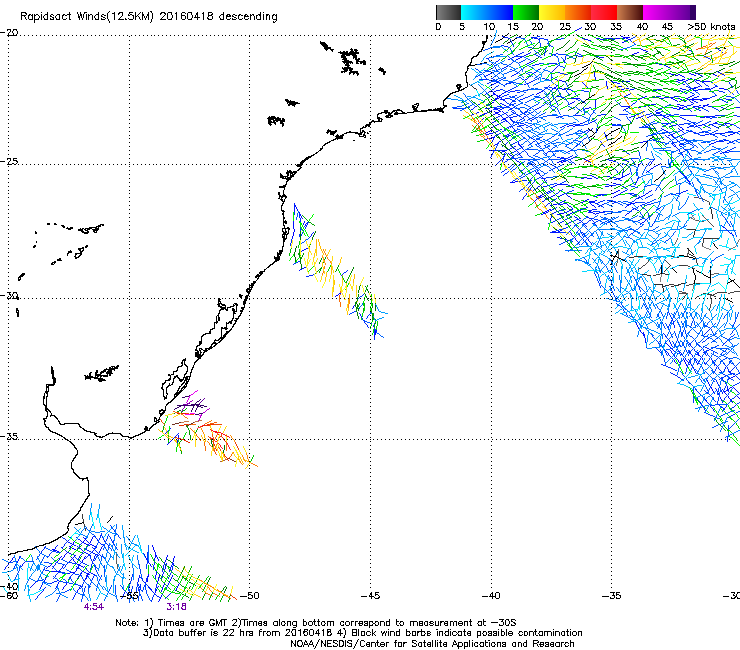The width and height of the screenshot is (740, 650).
Task: Select the green 15–20 knots legend swatch
Action: [x=526, y=12]
